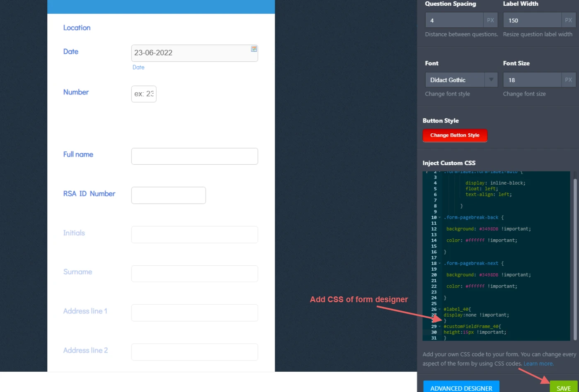Screen dimensions: 579x392
Task: Click the custom CSS editor scrollbar
Action: (x=575, y=257)
